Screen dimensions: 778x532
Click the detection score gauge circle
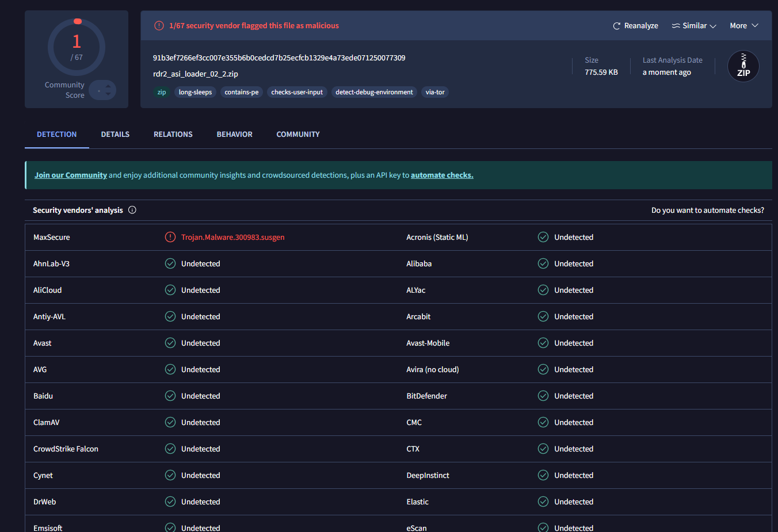point(77,47)
